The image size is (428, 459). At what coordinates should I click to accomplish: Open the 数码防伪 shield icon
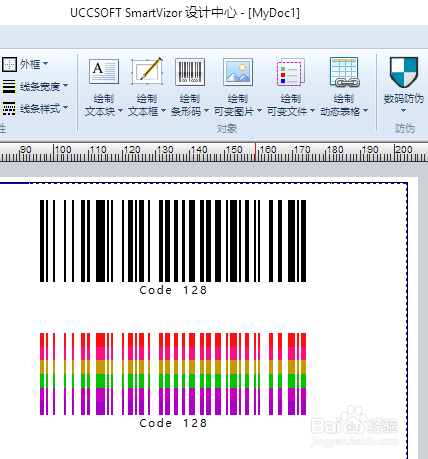pyautogui.click(x=404, y=72)
